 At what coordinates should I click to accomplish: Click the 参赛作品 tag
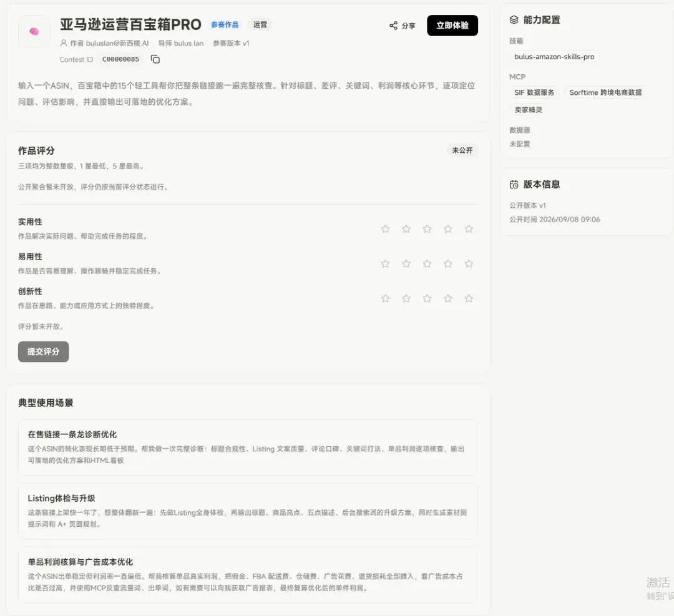[225, 24]
